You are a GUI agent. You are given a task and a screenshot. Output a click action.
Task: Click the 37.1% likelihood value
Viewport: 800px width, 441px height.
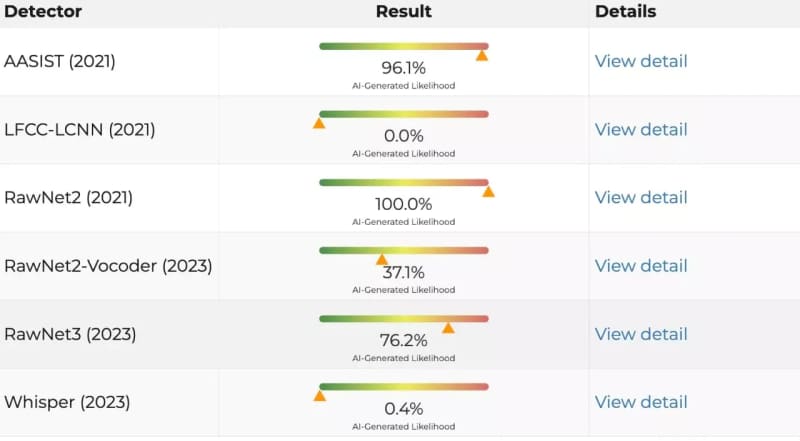[x=404, y=272]
